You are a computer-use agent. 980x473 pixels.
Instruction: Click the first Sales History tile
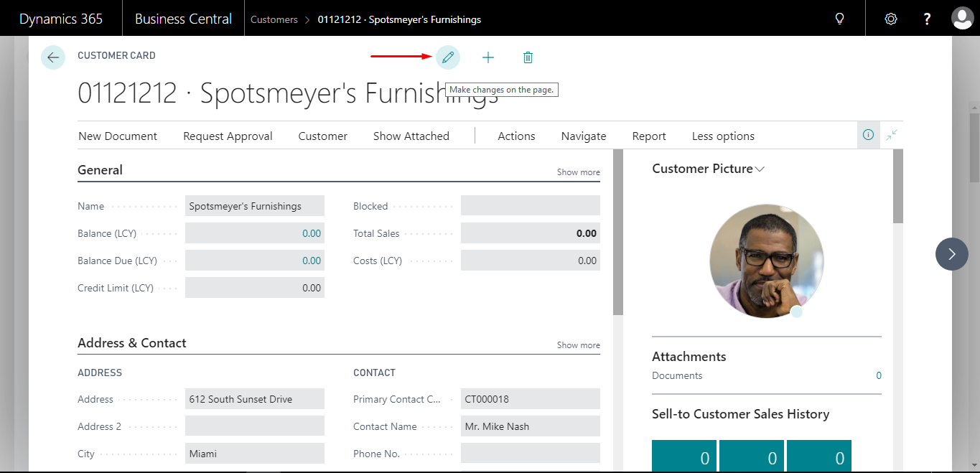[684, 456]
